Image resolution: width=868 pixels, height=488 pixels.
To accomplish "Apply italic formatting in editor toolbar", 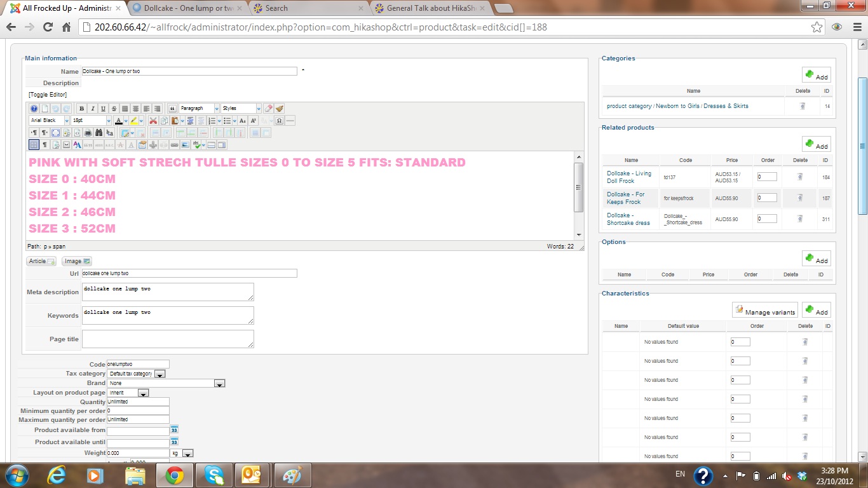I will [93, 109].
